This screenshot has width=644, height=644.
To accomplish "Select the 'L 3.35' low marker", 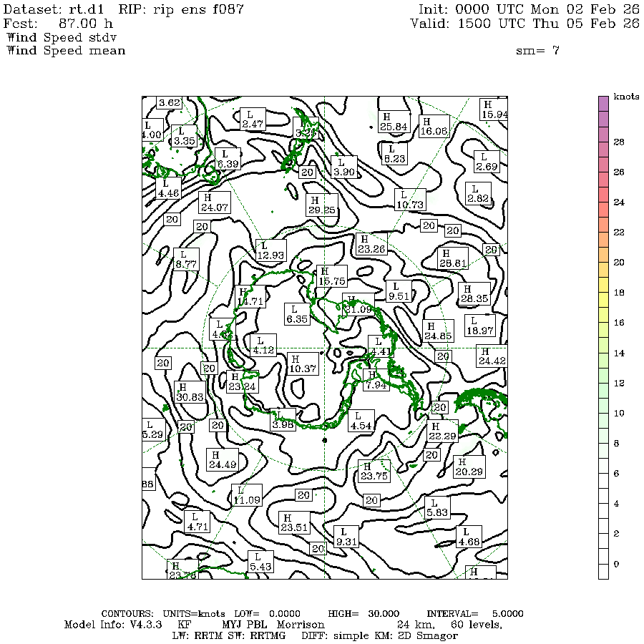I will click(185, 137).
